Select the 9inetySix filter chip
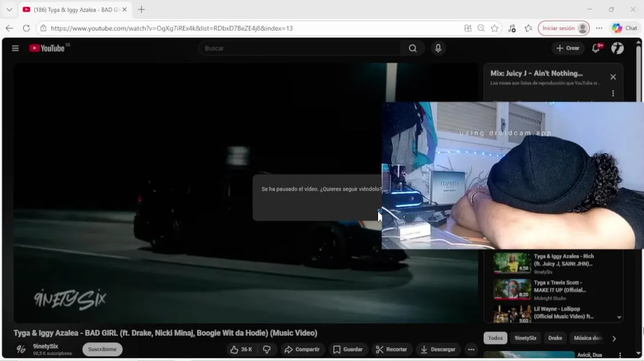Image resolution: width=644 pixels, height=361 pixels. [526, 338]
